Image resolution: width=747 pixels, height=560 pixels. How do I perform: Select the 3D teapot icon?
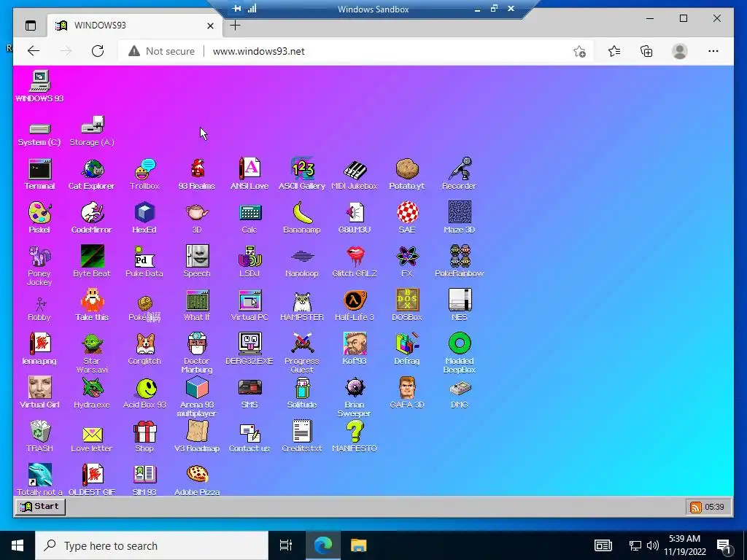[197, 217]
